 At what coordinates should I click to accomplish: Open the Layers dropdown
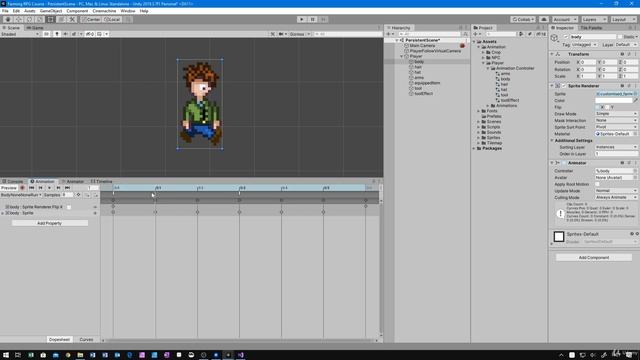(x=594, y=19)
